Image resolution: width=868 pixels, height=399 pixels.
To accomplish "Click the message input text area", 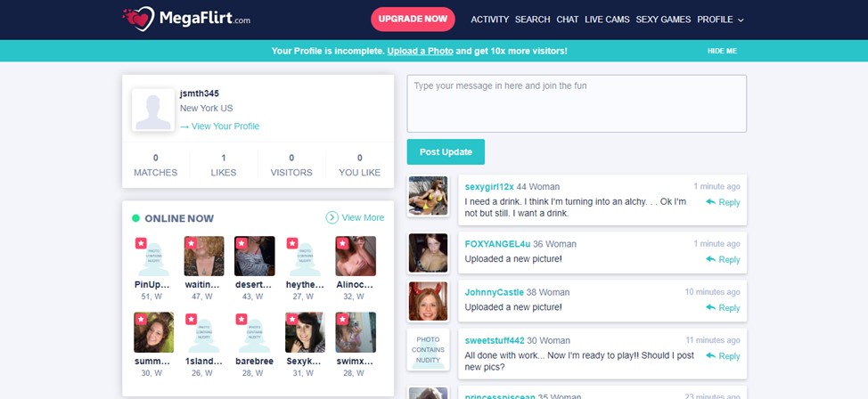I will tap(577, 103).
